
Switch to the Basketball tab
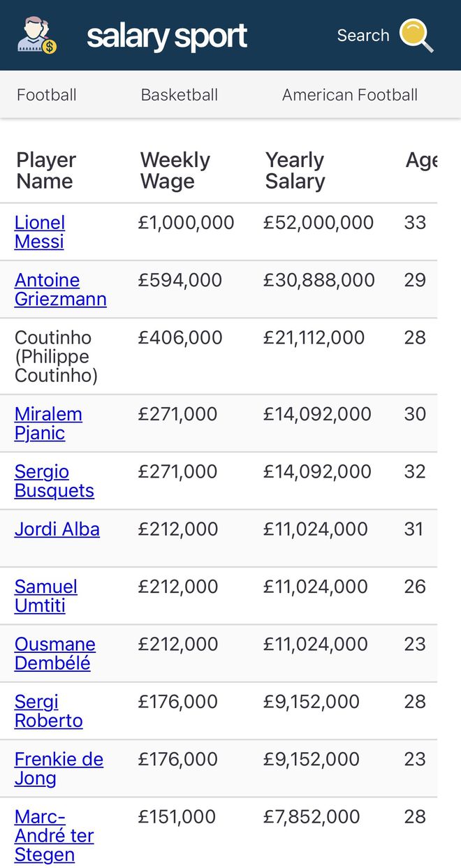(x=180, y=95)
